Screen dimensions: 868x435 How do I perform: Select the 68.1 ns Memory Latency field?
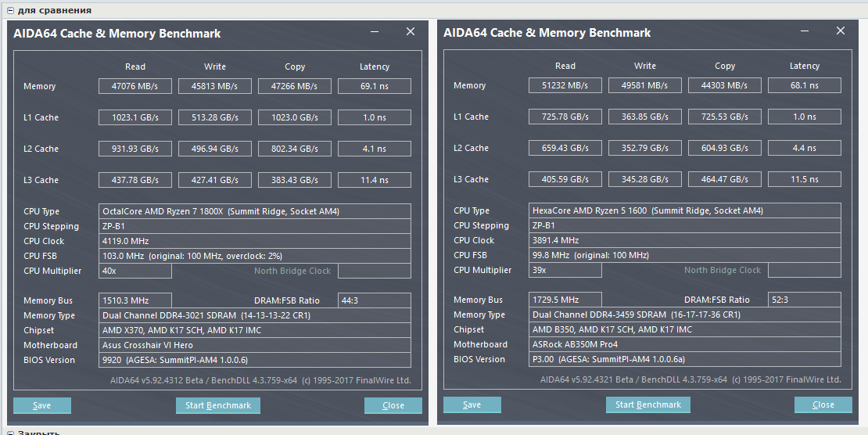click(805, 85)
